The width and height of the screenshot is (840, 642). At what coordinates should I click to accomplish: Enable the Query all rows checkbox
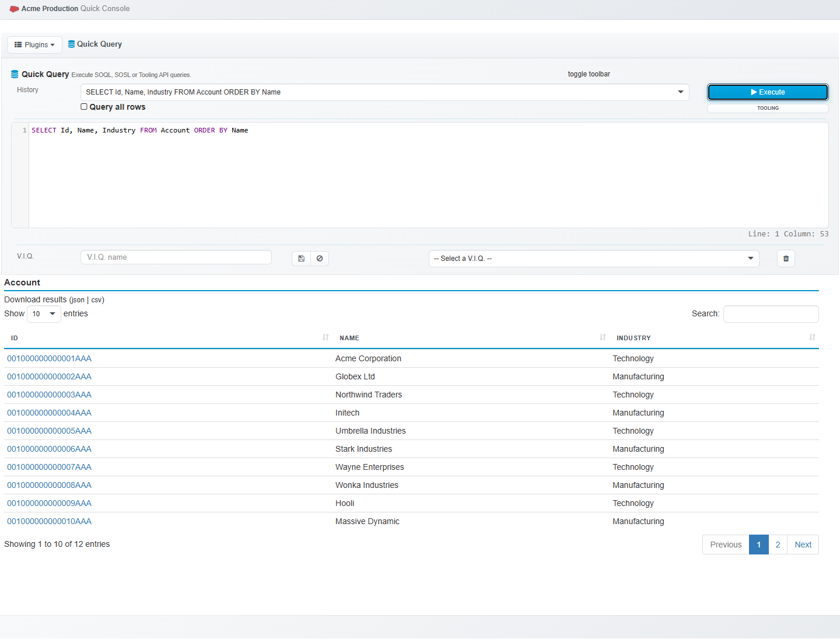(84, 107)
